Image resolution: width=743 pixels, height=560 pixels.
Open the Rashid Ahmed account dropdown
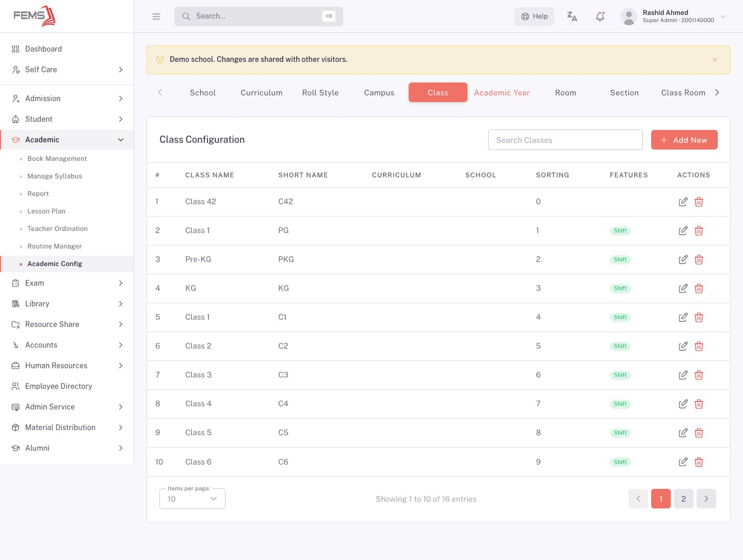click(x=673, y=17)
